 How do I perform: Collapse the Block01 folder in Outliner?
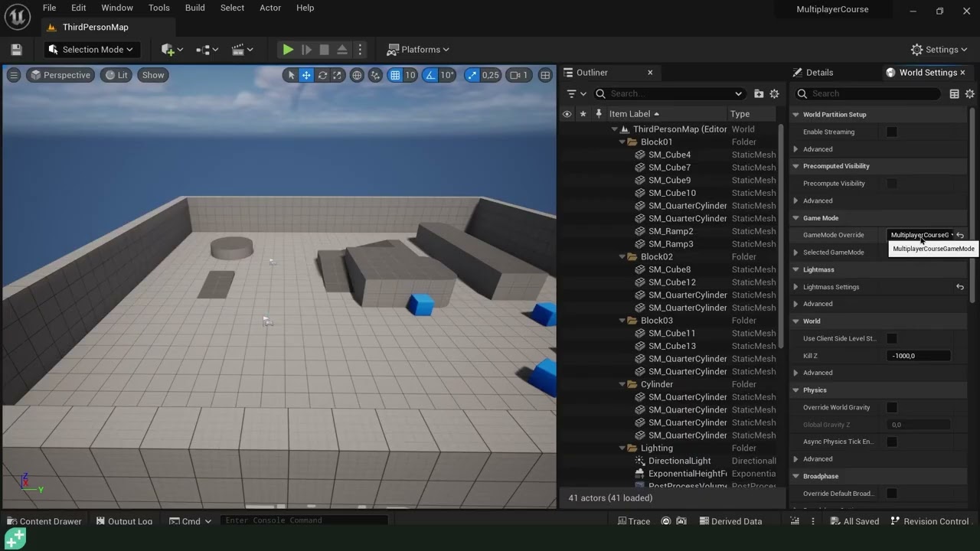coord(622,142)
